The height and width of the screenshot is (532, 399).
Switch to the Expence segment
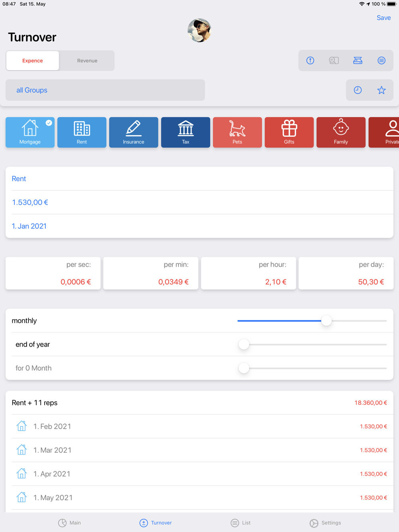click(33, 61)
